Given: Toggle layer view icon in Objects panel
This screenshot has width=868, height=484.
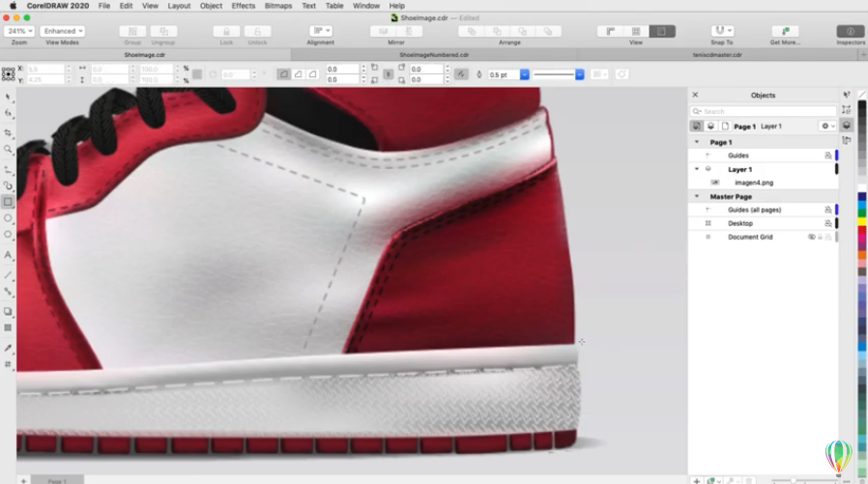Looking at the screenshot, I should pyautogui.click(x=710, y=127).
